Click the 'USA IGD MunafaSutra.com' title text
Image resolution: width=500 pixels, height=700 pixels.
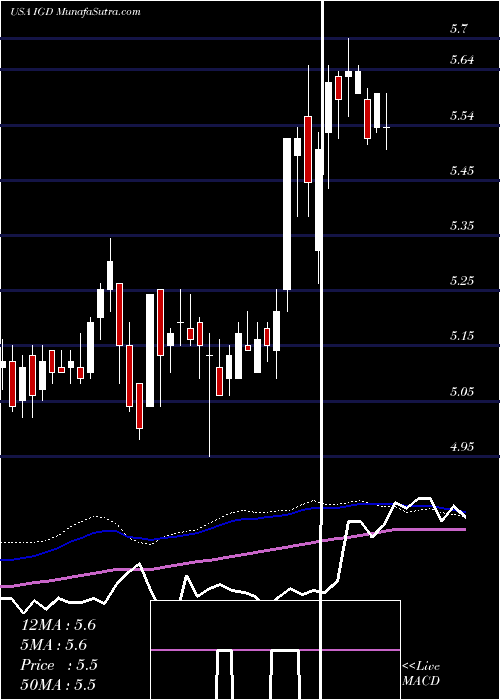tap(75, 12)
